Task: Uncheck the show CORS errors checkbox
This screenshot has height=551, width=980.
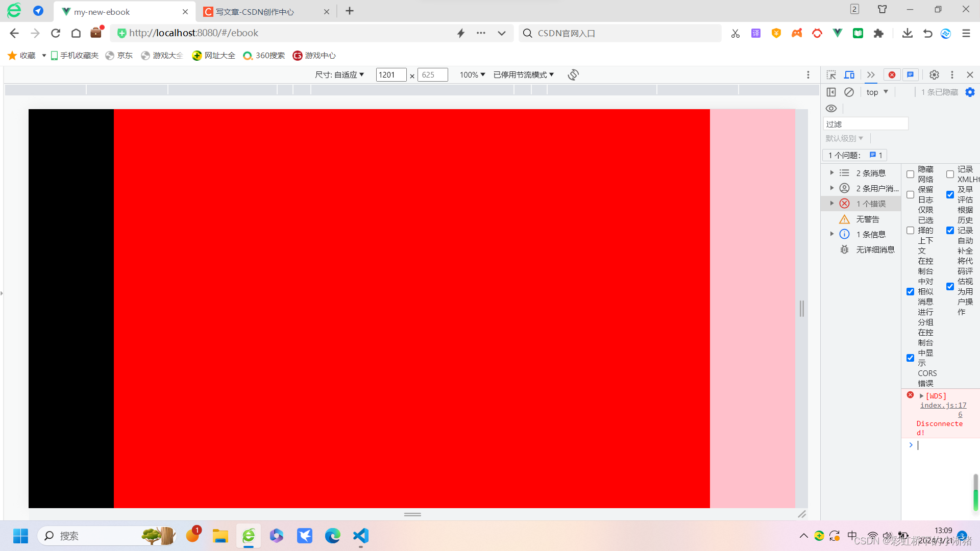Action: [x=910, y=358]
